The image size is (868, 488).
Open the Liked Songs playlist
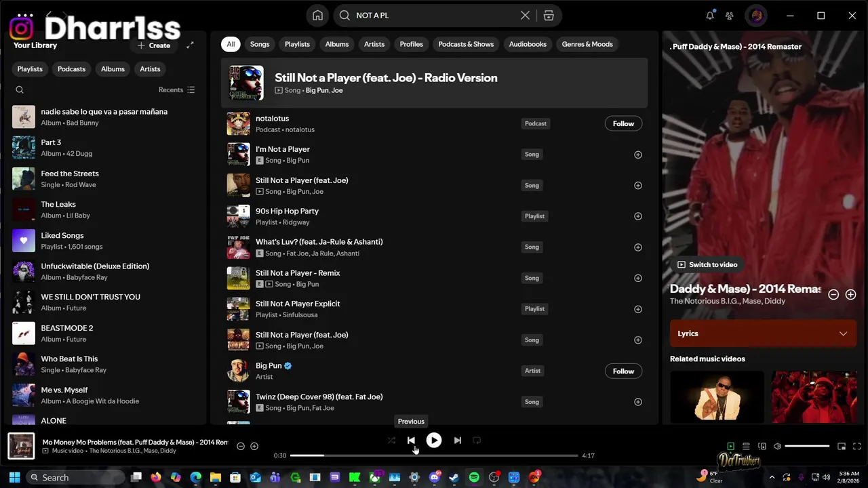click(x=105, y=241)
